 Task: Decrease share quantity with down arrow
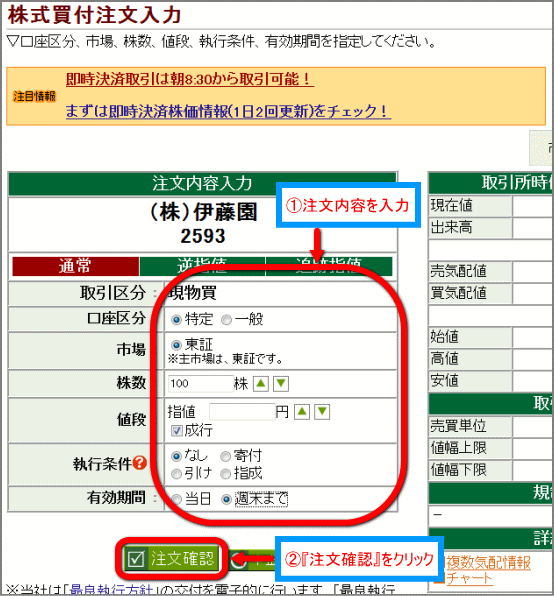281,384
